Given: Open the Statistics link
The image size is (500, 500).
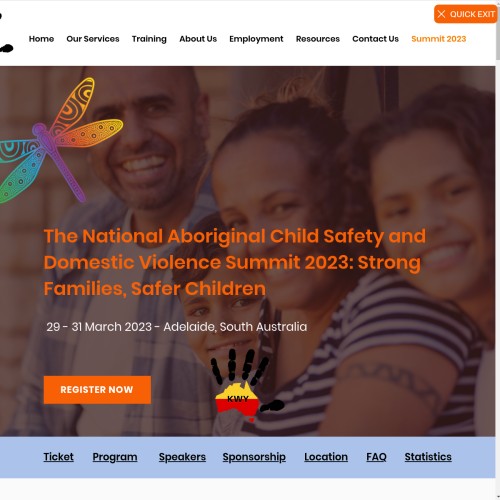Looking at the screenshot, I should 428,457.
